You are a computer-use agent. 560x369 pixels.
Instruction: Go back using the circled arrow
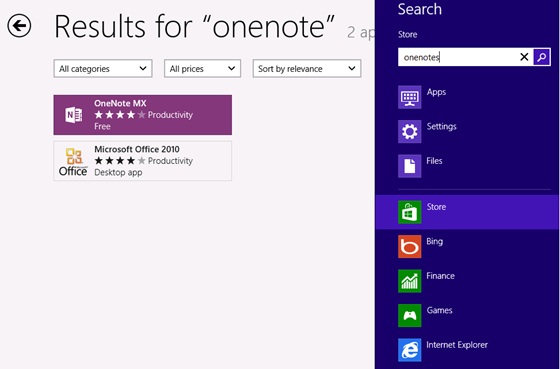pos(19,26)
